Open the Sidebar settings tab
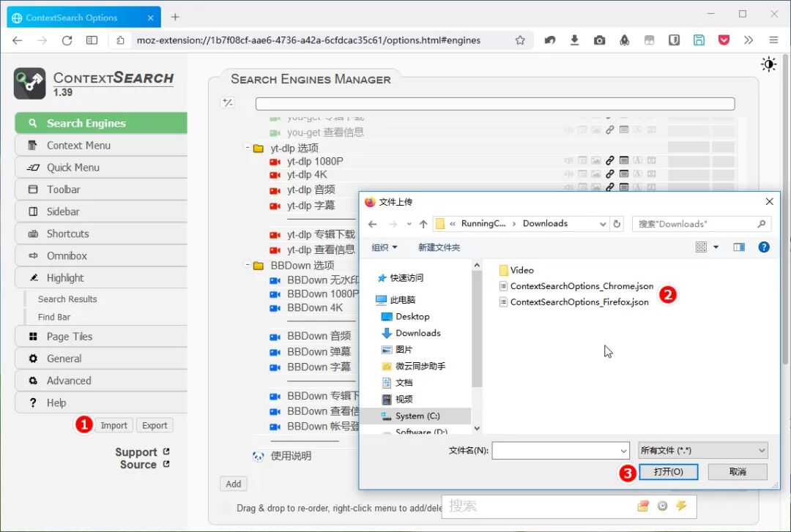This screenshot has height=532, width=791. point(101,211)
